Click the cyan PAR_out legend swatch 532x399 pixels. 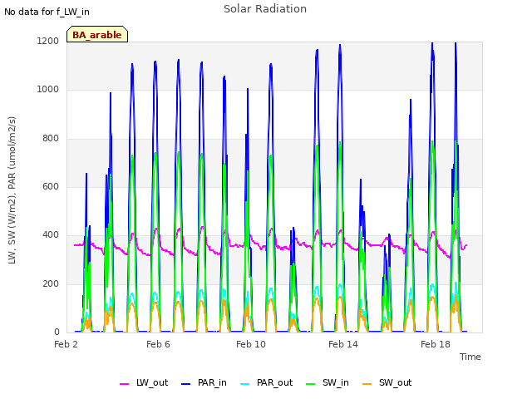point(245,384)
